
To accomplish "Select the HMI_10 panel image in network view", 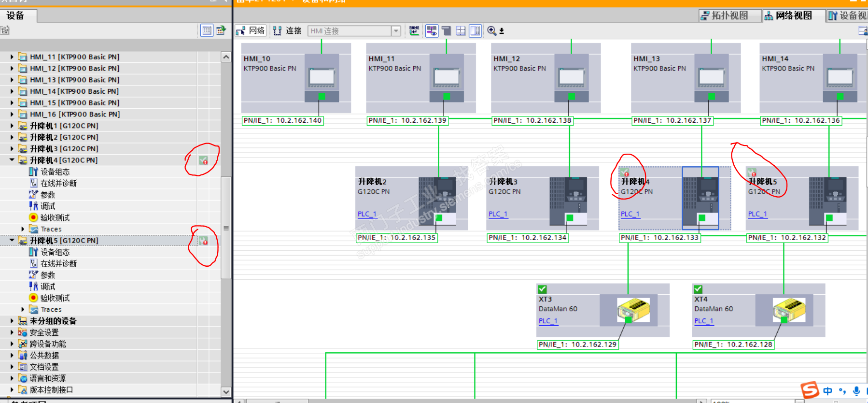I will click(x=322, y=78).
